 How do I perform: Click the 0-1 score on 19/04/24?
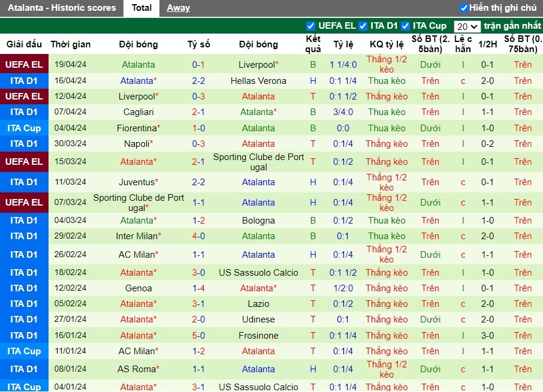coord(198,65)
